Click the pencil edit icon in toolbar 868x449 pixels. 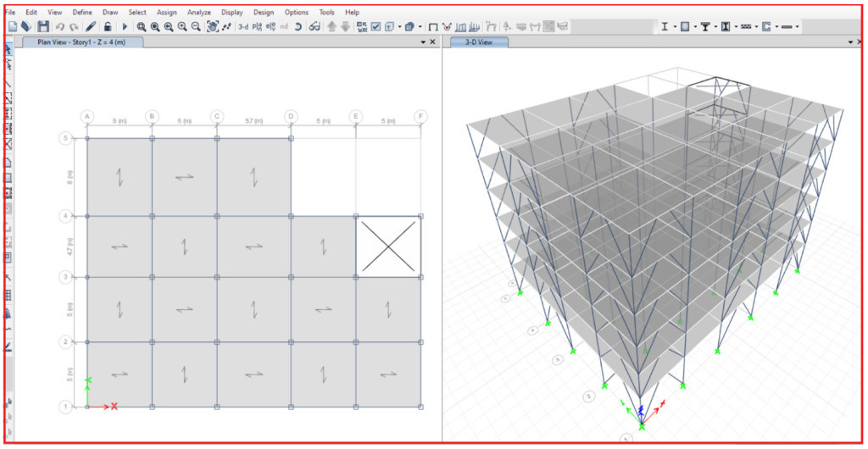click(91, 26)
